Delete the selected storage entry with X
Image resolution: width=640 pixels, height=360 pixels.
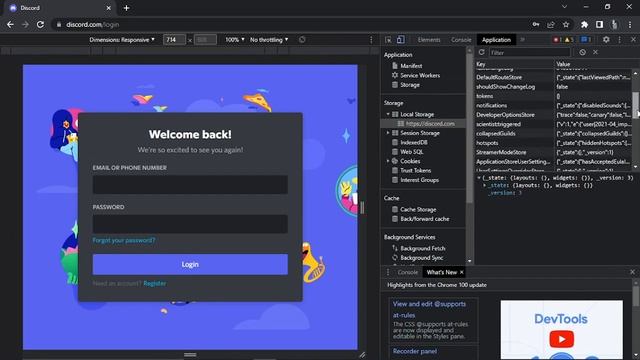(x=596, y=52)
